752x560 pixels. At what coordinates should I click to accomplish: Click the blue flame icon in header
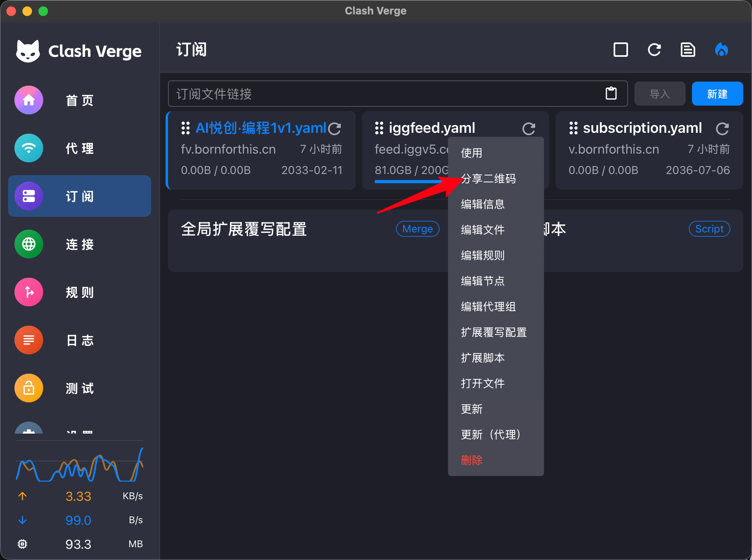click(x=722, y=50)
